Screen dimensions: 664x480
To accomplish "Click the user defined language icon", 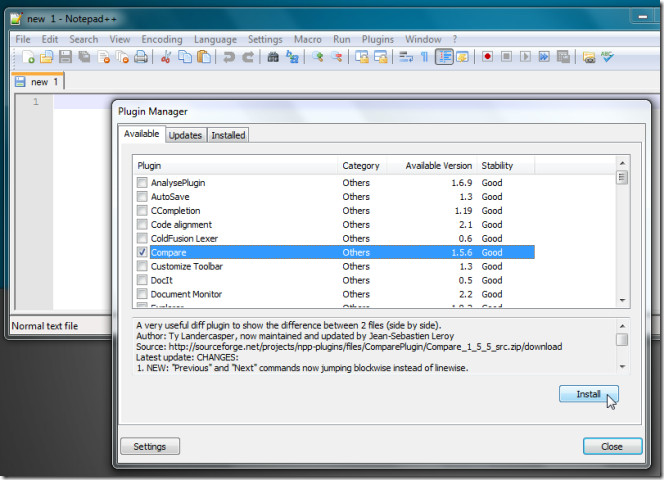I will point(462,57).
